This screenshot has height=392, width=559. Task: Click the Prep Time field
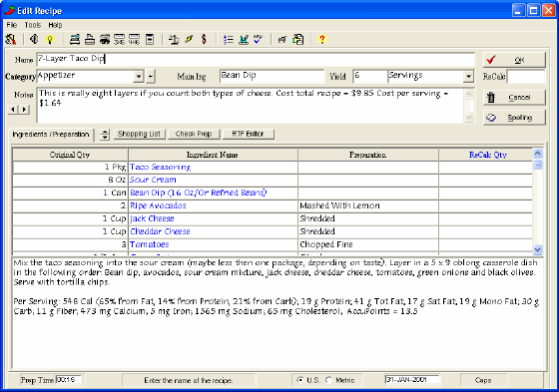coord(69,380)
